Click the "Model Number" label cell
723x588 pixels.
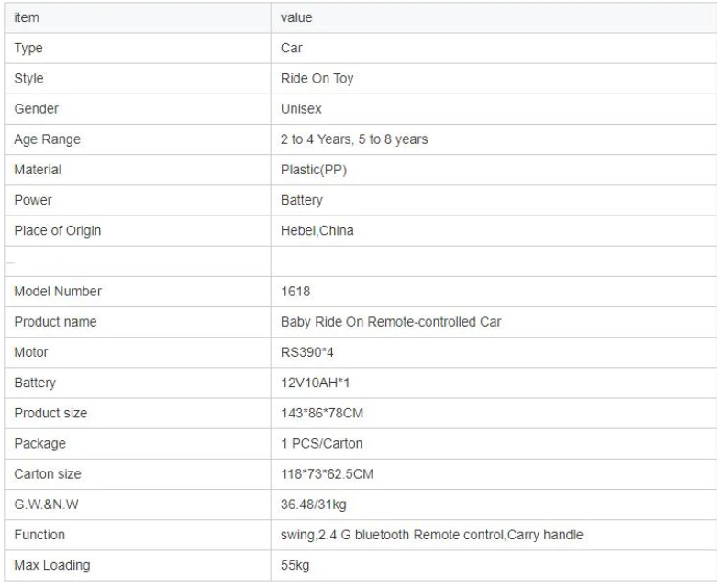coord(58,292)
